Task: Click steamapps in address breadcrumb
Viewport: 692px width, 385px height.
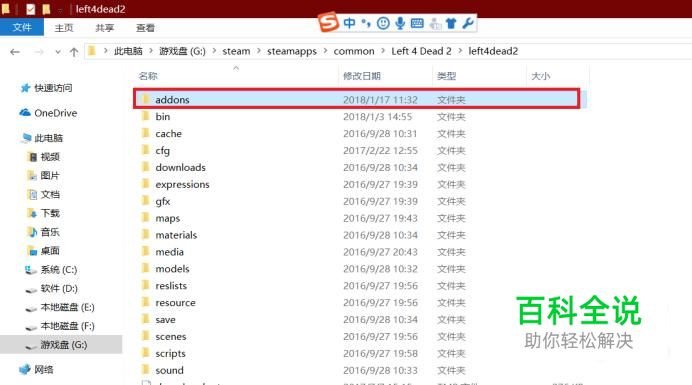Action: pos(292,51)
